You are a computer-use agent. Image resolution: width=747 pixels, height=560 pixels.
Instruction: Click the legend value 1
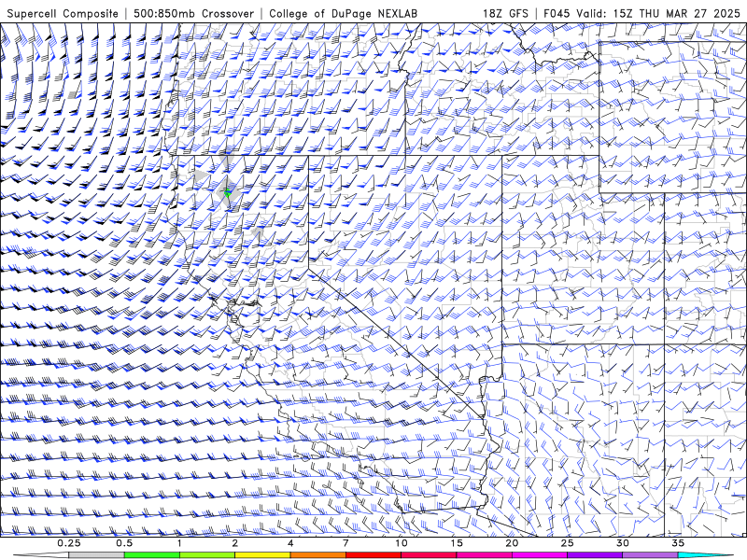click(179, 543)
